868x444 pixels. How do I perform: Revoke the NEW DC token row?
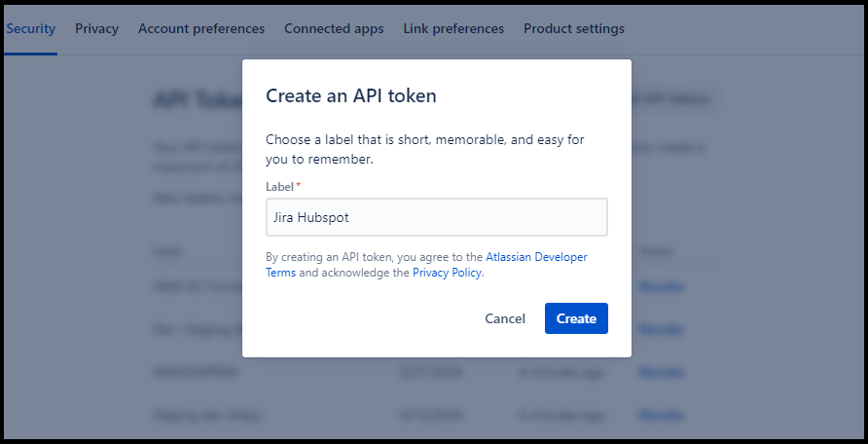pyautogui.click(x=661, y=286)
